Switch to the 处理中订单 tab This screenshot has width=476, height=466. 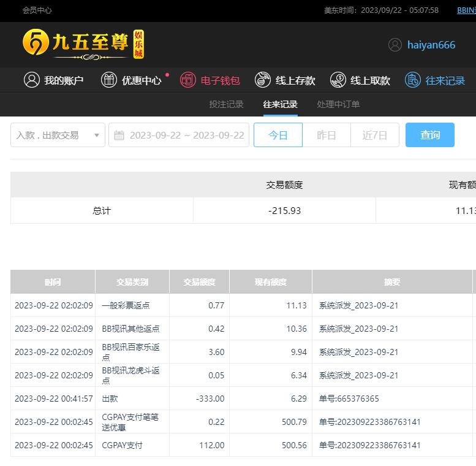pyautogui.click(x=338, y=104)
